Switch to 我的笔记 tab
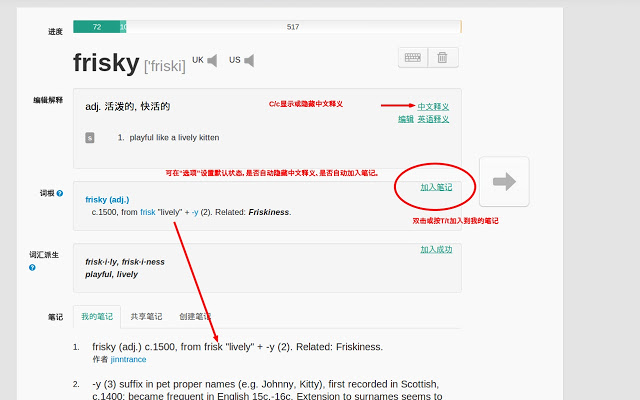The width and height of the screenshot is (640, 400). pyautogui.click(x=97, y=317)
